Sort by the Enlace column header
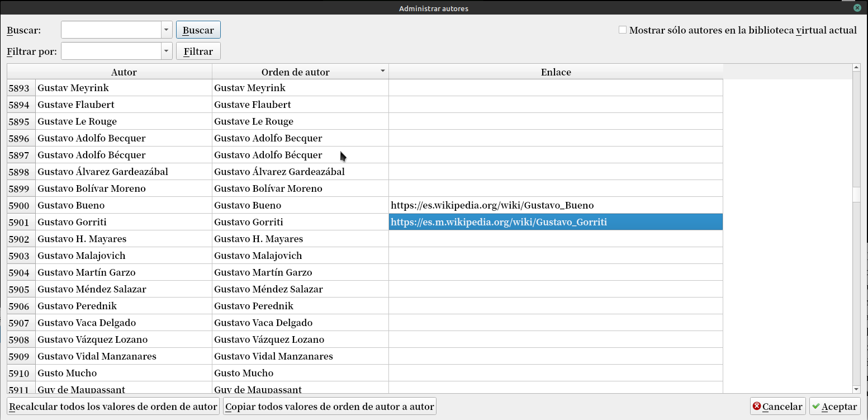 click(x=556, y=72)
